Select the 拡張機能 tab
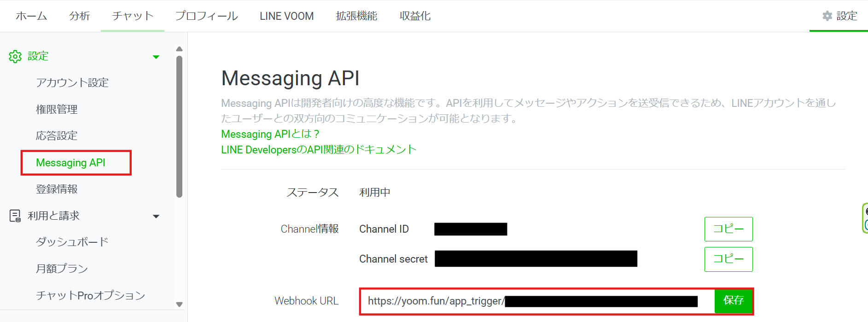The height and width of the screenshot is (322, 868). click(x=356, y=16)
